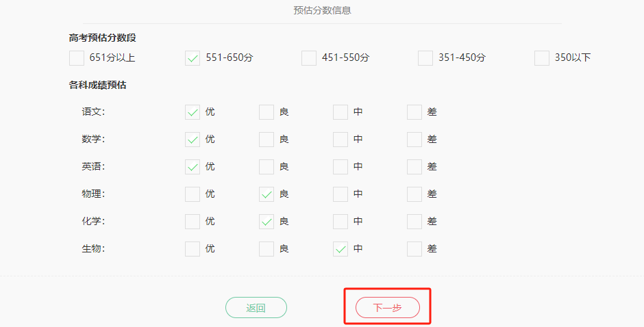Uncheck 中 for 生物
This screenshot has height=327, width=644.
pos(340,249)
